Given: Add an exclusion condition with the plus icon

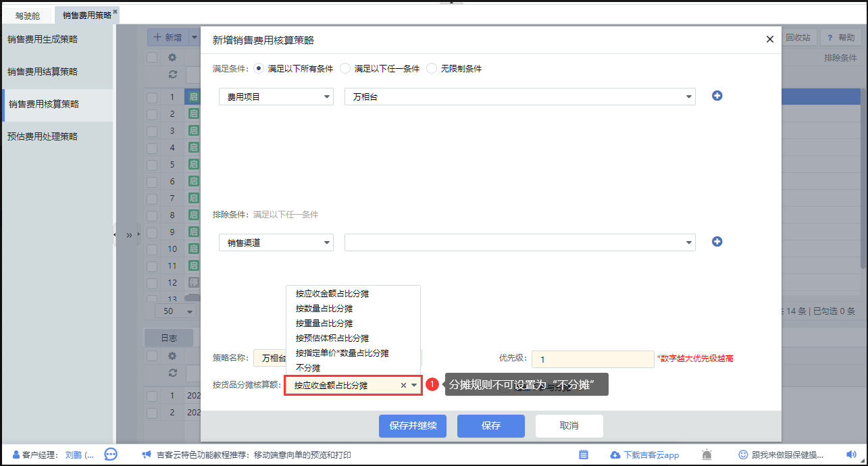Looking at the screenshot, I should pos(717,242).
